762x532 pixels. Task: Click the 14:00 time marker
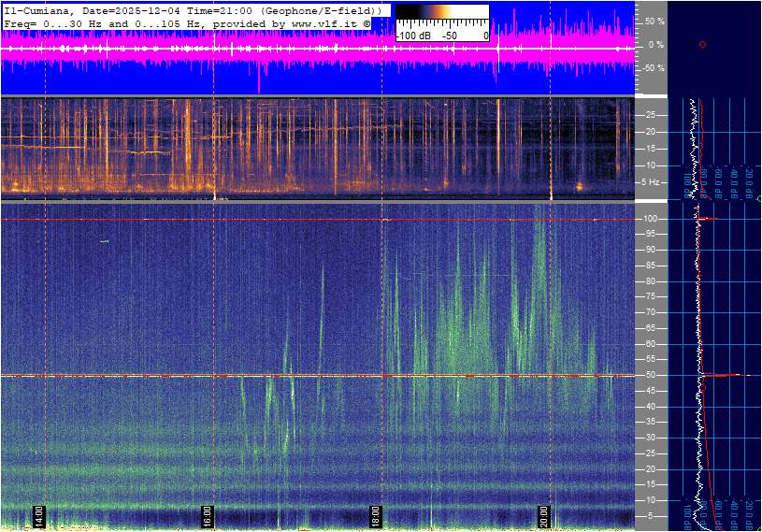point(39,516)
